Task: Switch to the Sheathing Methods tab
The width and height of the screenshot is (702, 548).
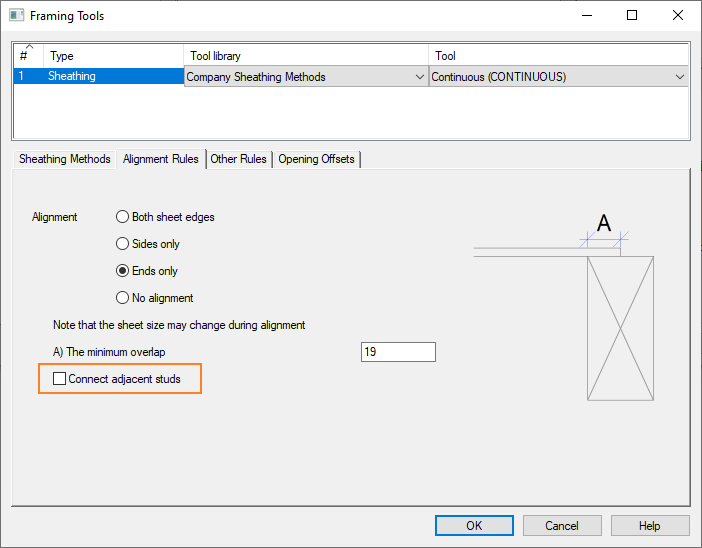Action: click(65, 159)
